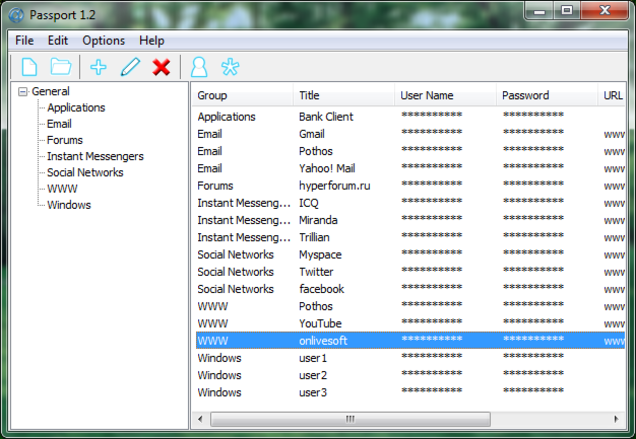Maximize the Passport window
This screenshot has width=636, height=439.
[567, 11]
